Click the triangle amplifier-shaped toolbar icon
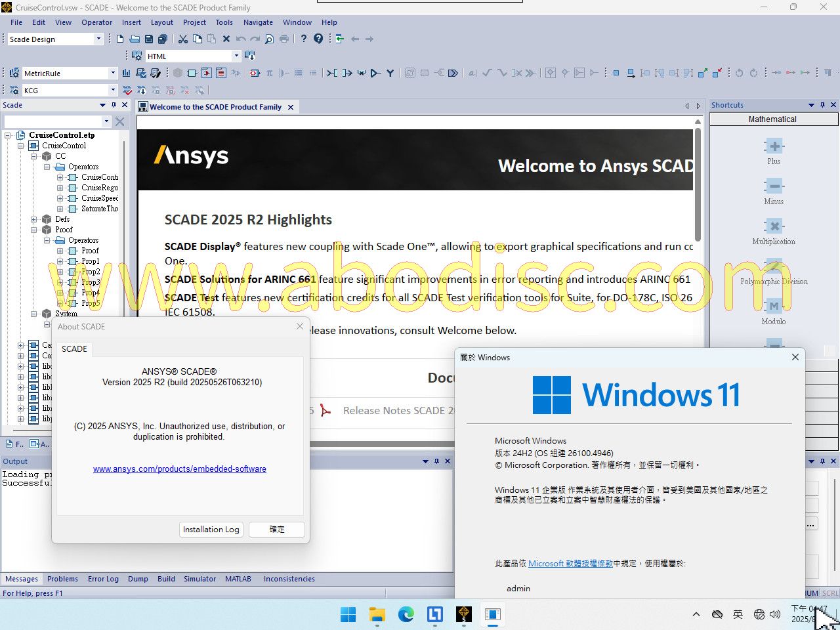Image resolution: width=840 pixels, height=630 pixels. (376, 73)
